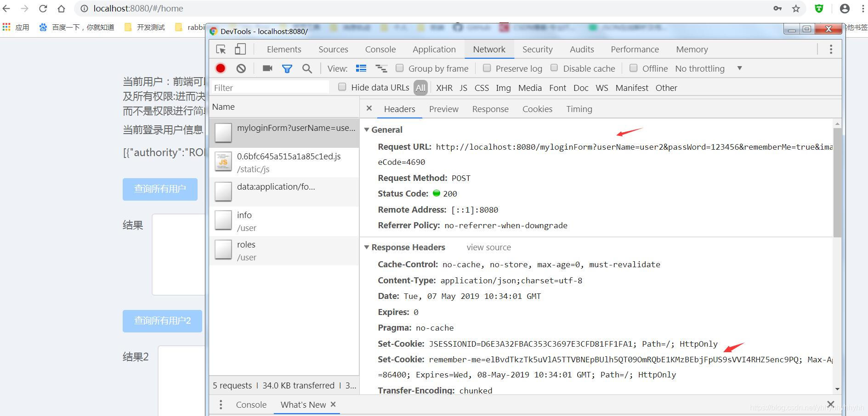Viewport: 868px width, 416px height.
Task: Toggle the network filter funnel icon
Action: pos(287,68)
